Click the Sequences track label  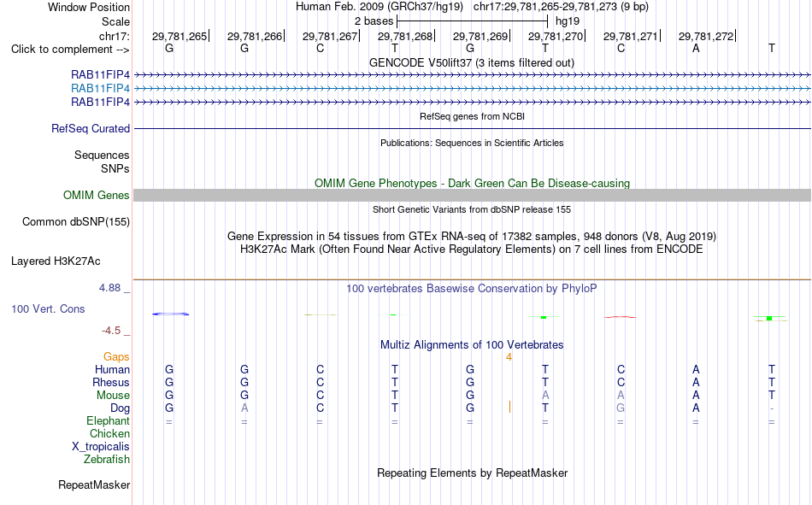point(102,155)
